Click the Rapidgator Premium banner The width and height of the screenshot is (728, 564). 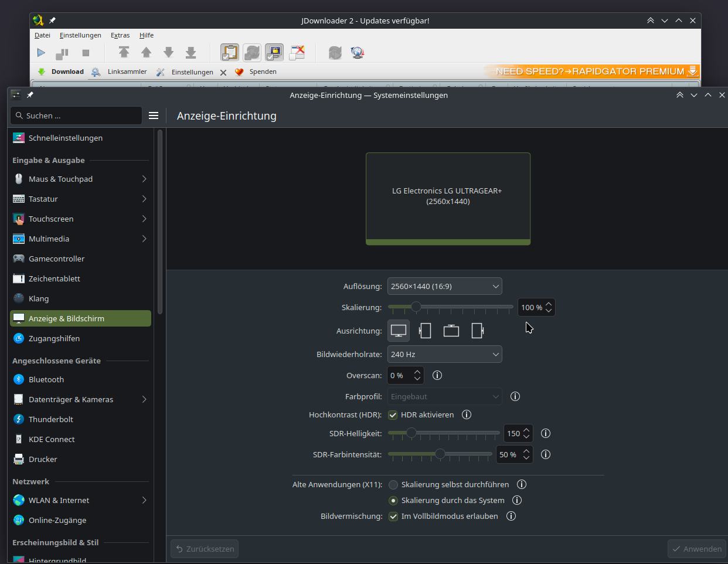pos(591,71)
